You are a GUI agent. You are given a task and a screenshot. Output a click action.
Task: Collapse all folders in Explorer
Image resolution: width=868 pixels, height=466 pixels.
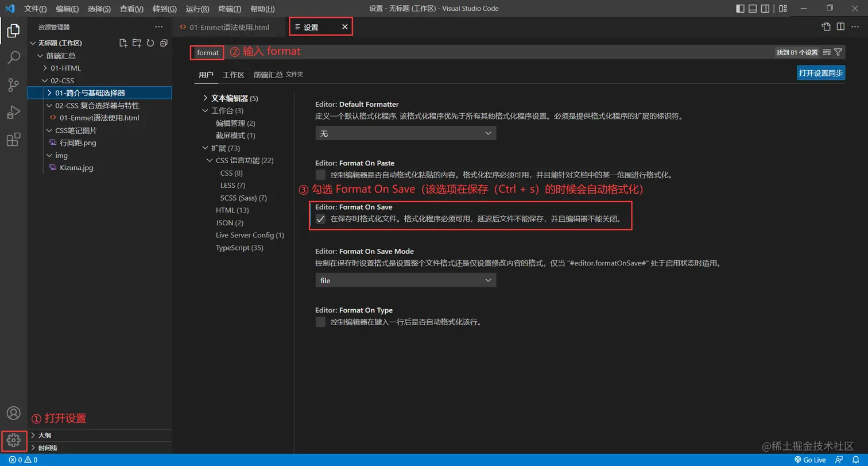click(164, 43)
